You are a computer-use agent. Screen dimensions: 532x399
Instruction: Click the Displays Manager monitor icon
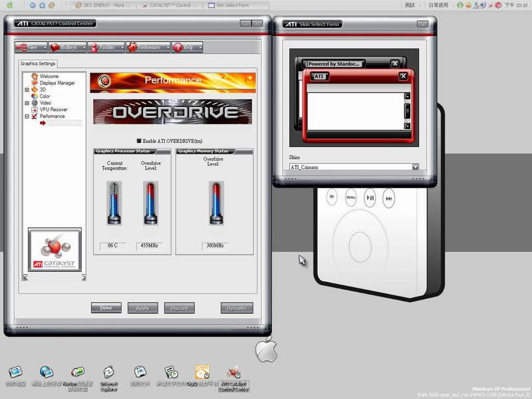click(35, 82)
